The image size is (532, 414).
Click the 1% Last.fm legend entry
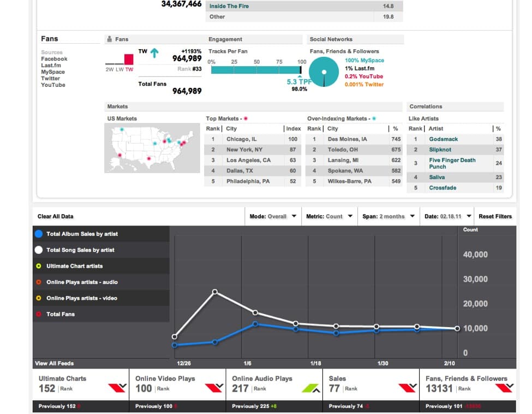tap(360, 68)
